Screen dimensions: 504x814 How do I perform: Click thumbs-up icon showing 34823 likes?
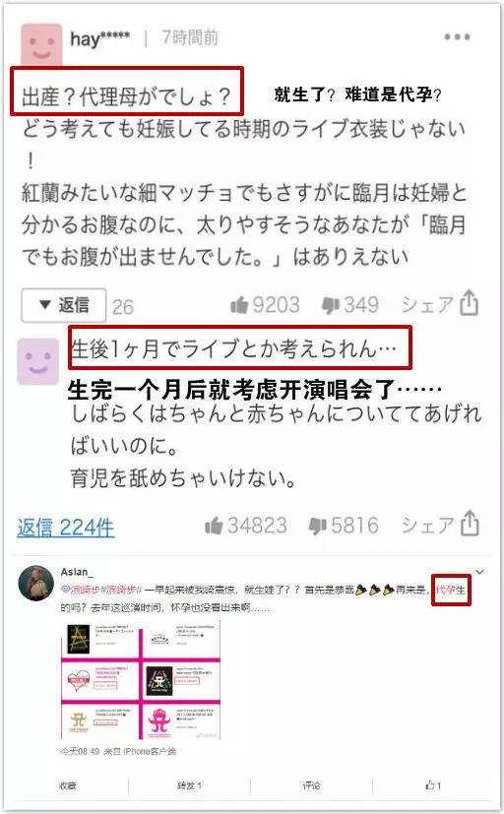[x=214, y=526]
